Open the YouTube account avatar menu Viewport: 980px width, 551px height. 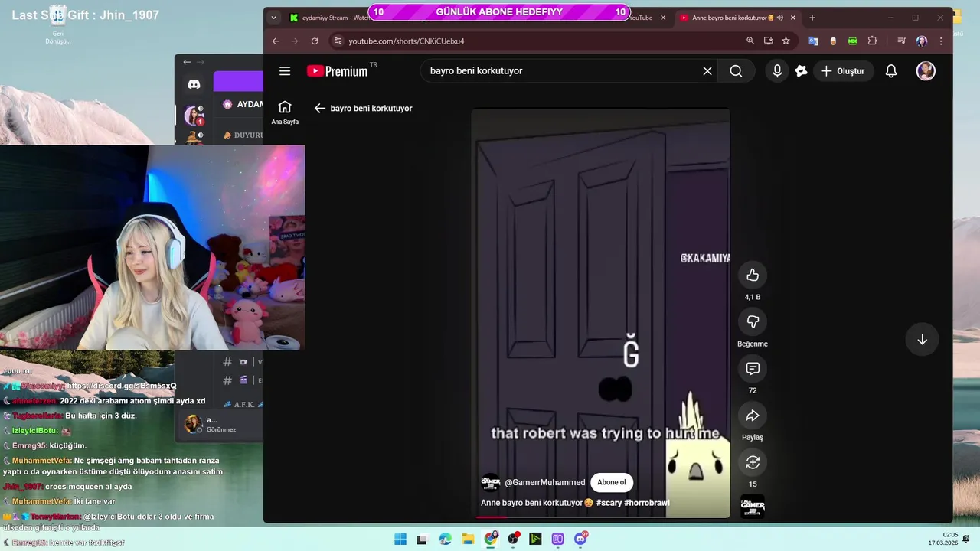(926, 71)
